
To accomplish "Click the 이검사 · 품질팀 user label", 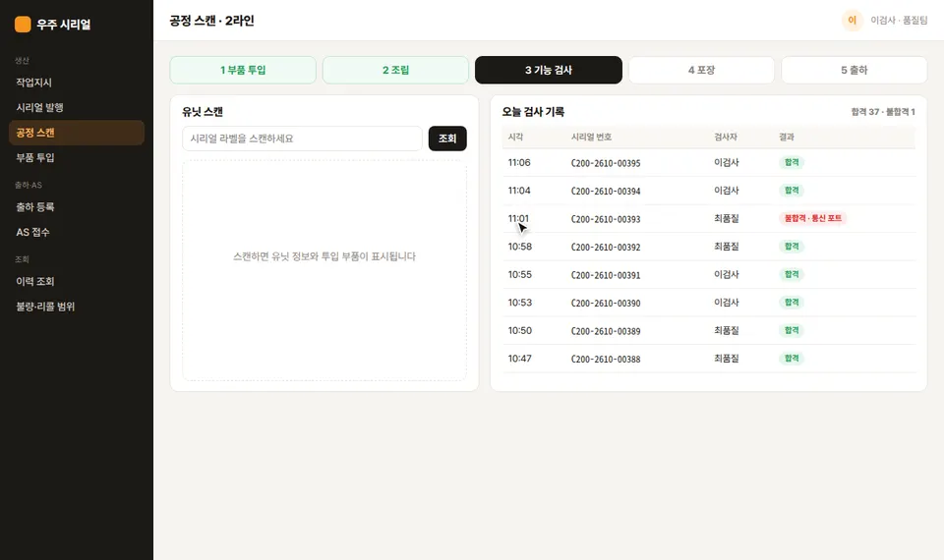I will (899, 21).
